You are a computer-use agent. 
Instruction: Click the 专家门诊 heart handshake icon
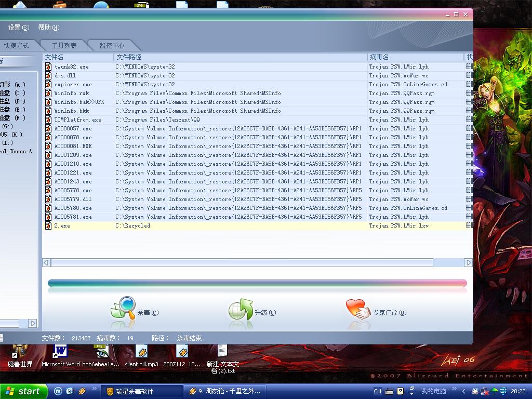pos(358,310)
